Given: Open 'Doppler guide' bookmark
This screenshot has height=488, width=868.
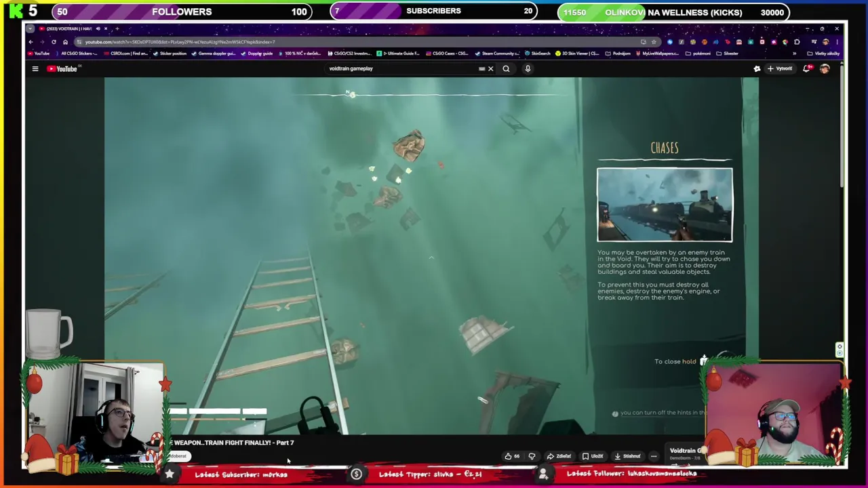Looking at the screenshot, I should click(x=256, y=54).
